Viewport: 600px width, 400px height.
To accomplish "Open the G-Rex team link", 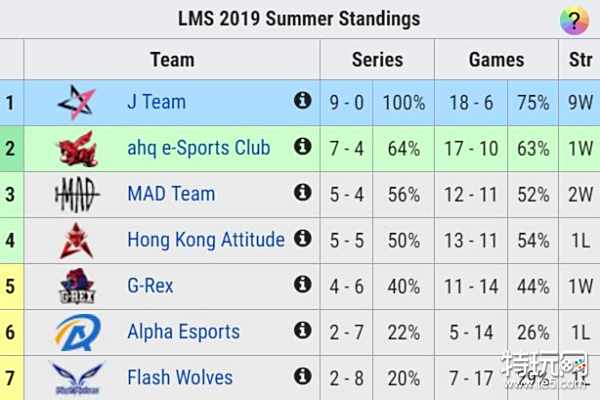I will point(150,285).
